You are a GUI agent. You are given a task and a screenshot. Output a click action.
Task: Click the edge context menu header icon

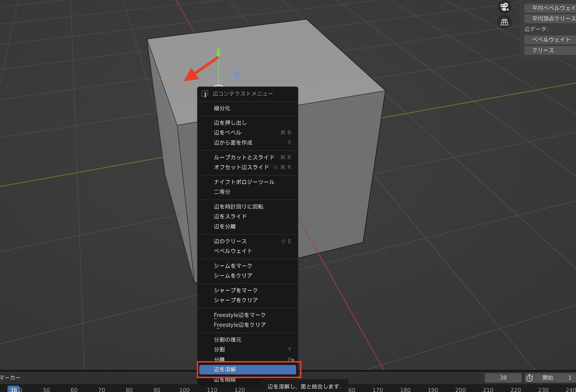205,94
